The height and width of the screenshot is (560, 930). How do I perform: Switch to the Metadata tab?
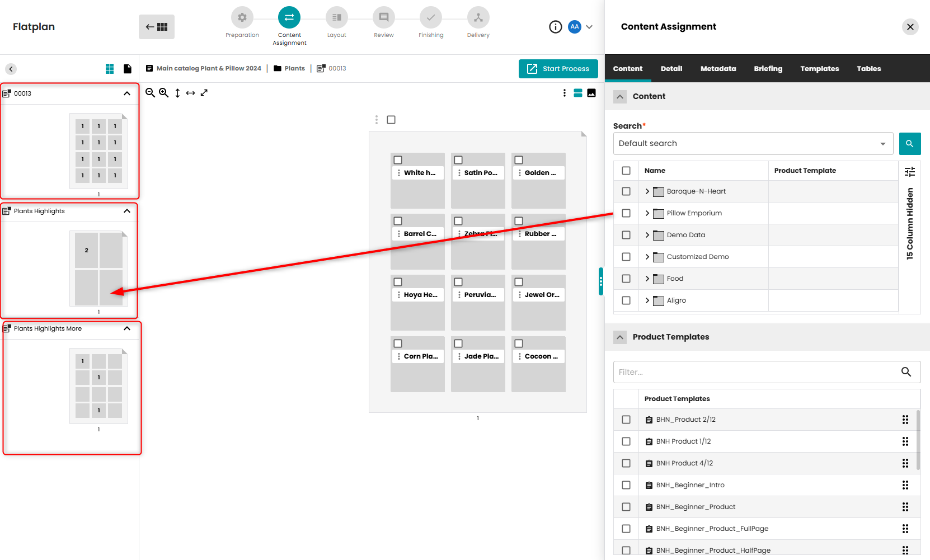pyautogui.click(x=718, y=68)
